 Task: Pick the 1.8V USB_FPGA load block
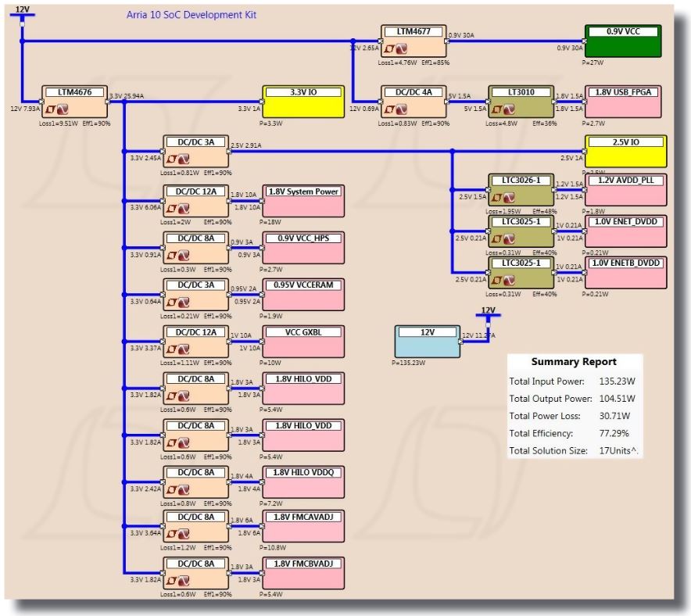click(622, 102)
